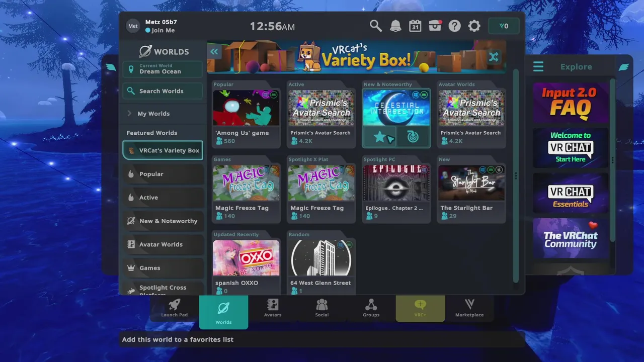Favorite Celestial Intersection with star icon

[x=379, y=137]
